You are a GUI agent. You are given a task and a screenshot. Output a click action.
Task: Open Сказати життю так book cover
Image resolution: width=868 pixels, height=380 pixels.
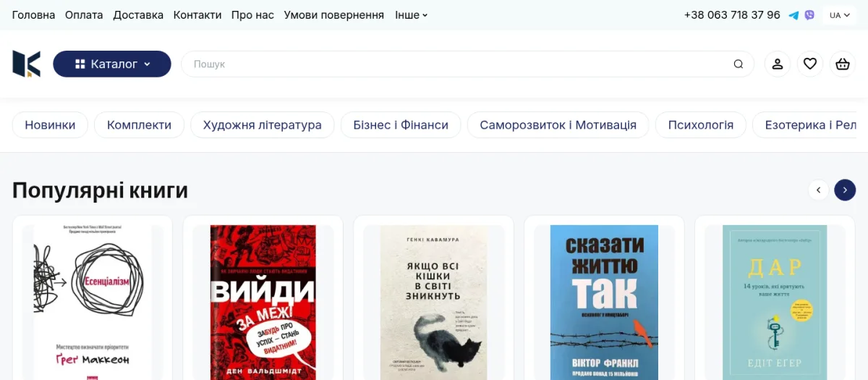point(605,303)
